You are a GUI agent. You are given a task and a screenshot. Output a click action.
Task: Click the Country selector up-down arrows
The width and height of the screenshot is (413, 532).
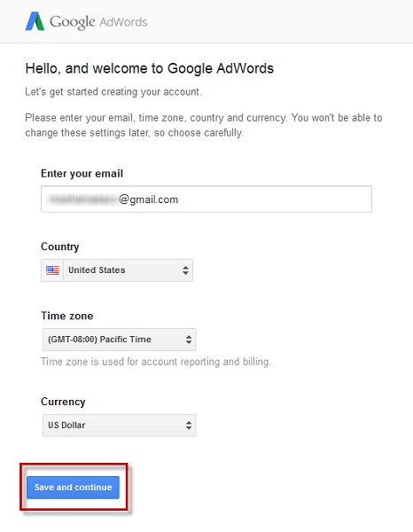(x=185, y=270)
